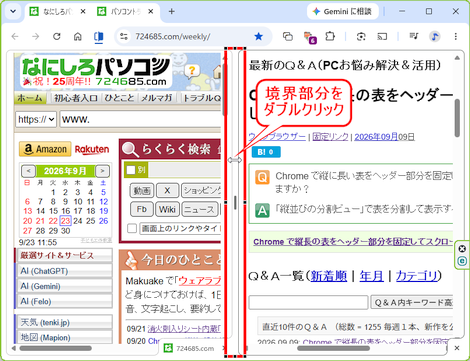This screenshot has height=361, width=470.
Task: Reload the current page
Action: pos(57,36)
